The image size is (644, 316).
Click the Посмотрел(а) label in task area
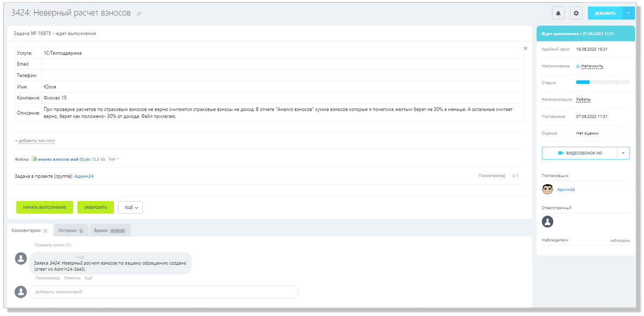pyautogui.click(x=492, y=176)
